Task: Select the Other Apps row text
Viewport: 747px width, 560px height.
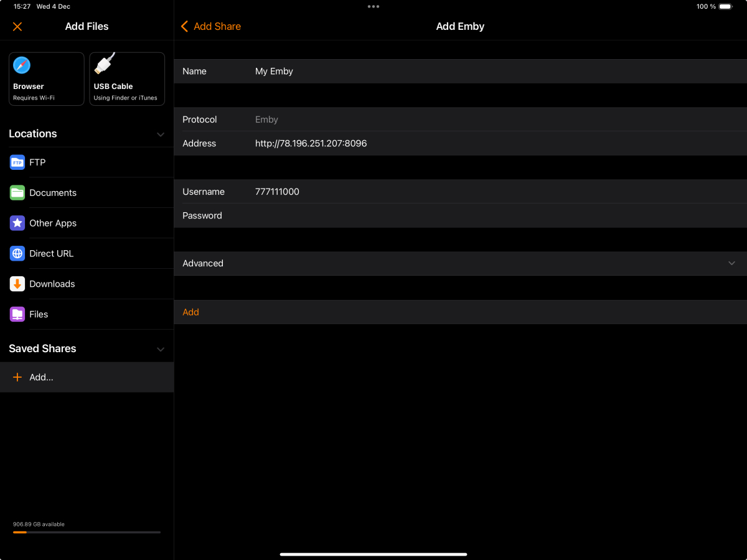Action: (53, 223)
